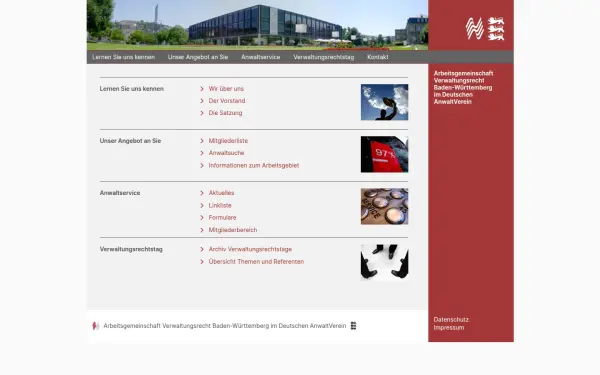Click the header banner building photo
The image size is (600, 375).
point(257,25)
